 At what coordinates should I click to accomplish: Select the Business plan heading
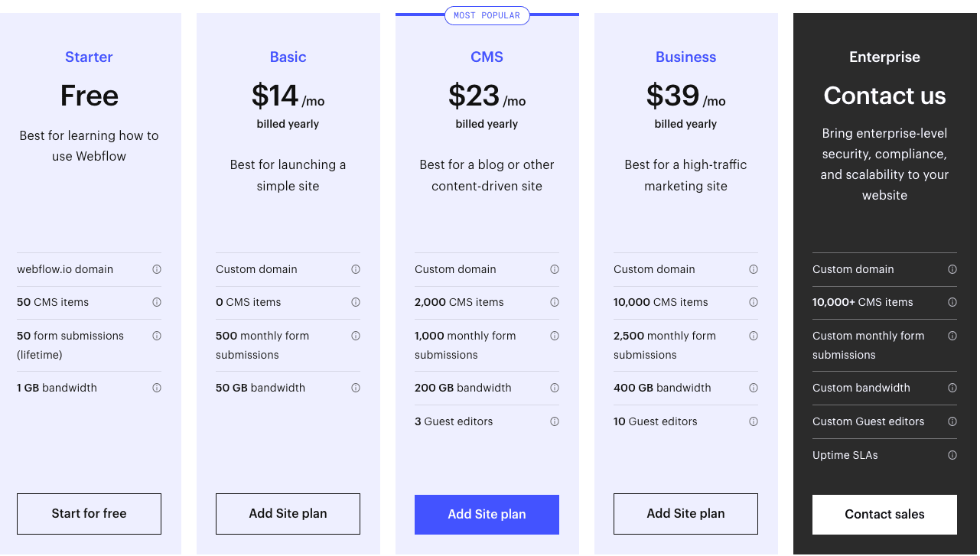tap(685, 57)
